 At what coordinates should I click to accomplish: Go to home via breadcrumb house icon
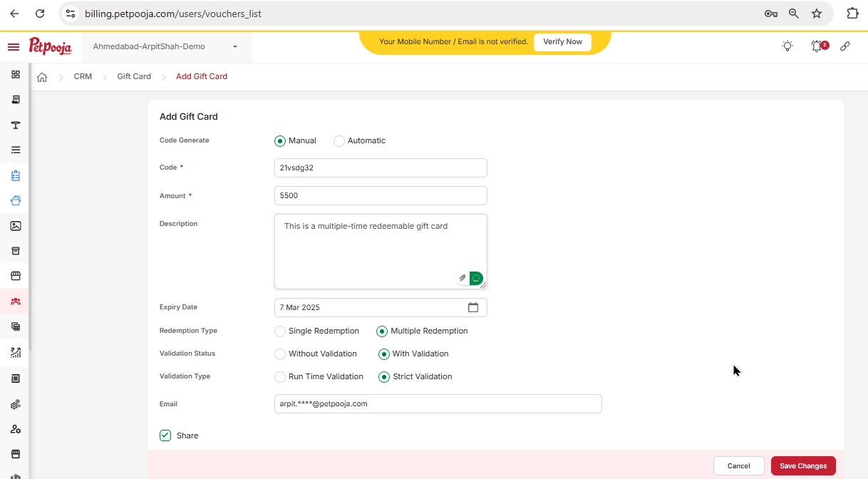click(42, 77)
